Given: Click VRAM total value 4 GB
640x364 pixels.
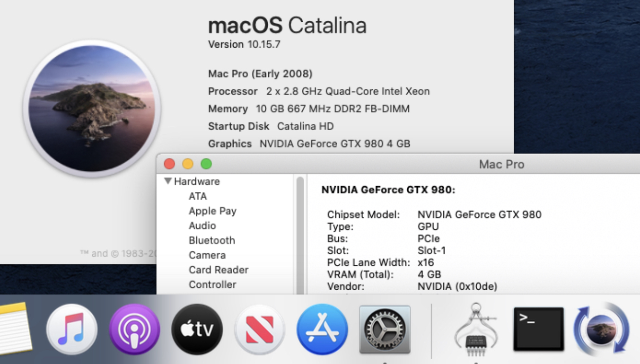Looking at the screenshot, I should pos(430,274).
